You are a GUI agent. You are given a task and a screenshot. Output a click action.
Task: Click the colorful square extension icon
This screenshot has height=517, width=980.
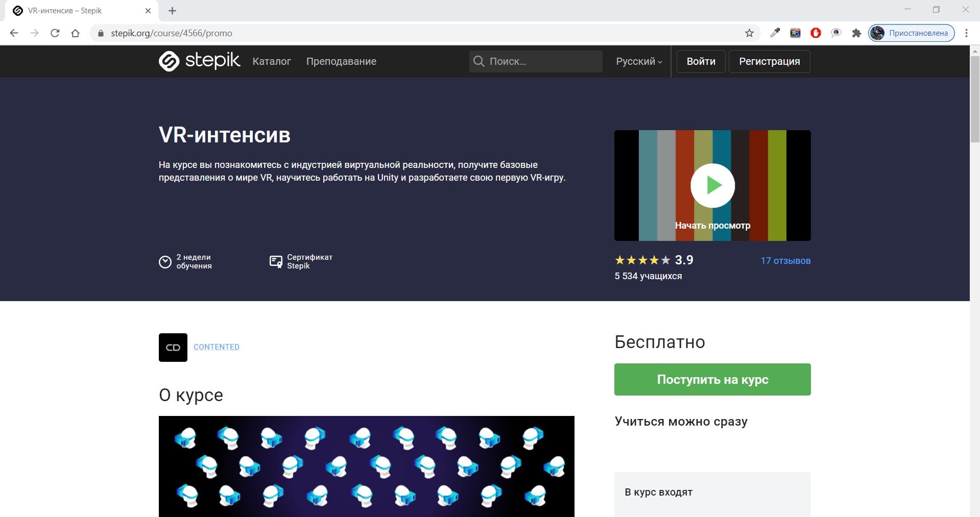click(796, 33)
